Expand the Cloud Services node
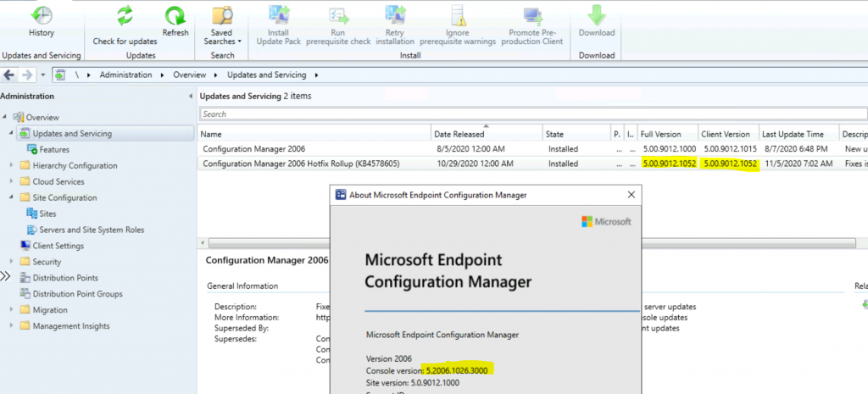Image resolution: width=868 pixels, height=394 pixels. (12, 181)
